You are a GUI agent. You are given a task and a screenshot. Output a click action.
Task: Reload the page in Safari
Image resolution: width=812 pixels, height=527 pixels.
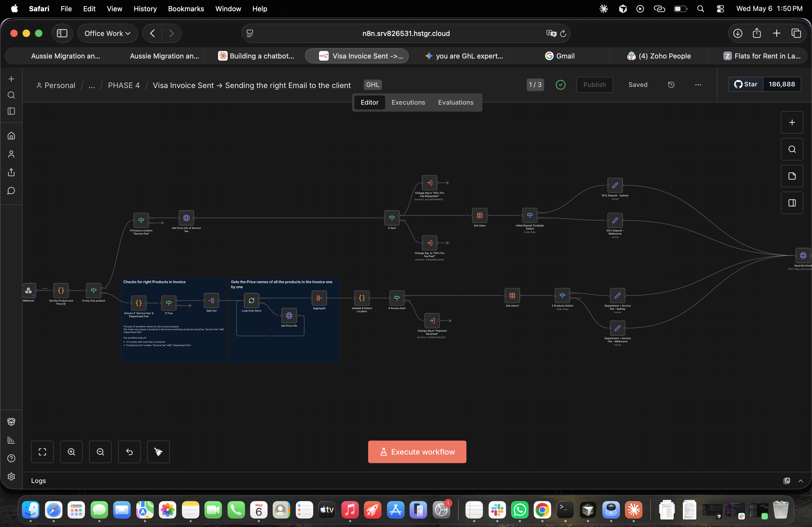tap(563, 33)
